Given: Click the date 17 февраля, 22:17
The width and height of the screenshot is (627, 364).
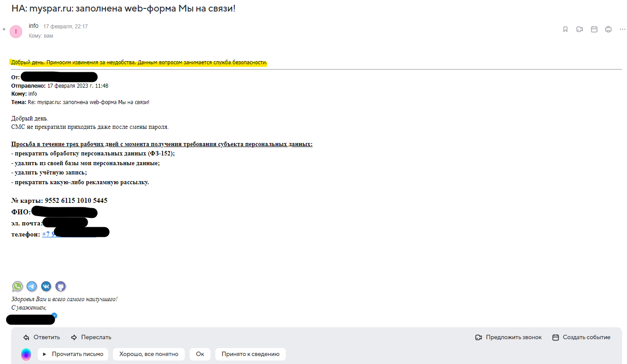Looking at the screenshot, I should (x=66, y=27).
